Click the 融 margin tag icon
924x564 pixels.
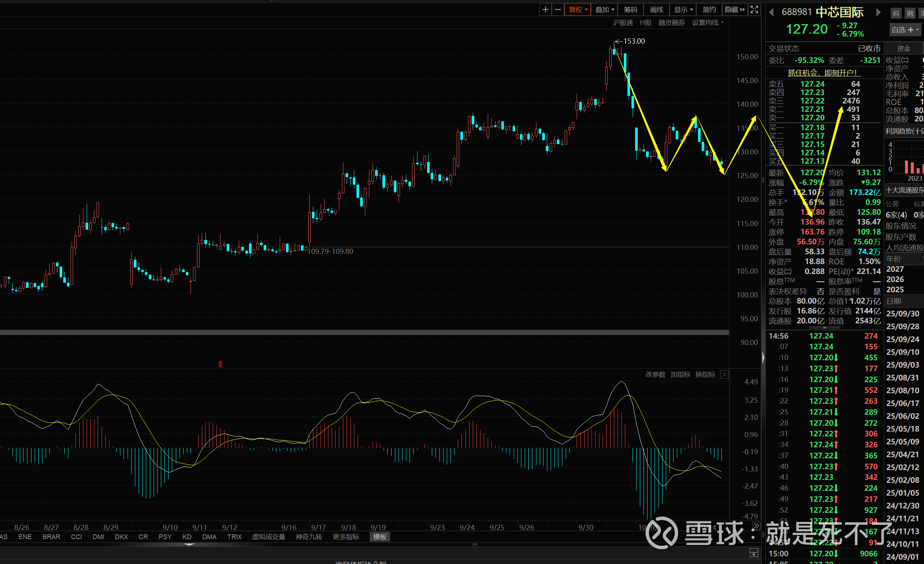pos(910,14)
